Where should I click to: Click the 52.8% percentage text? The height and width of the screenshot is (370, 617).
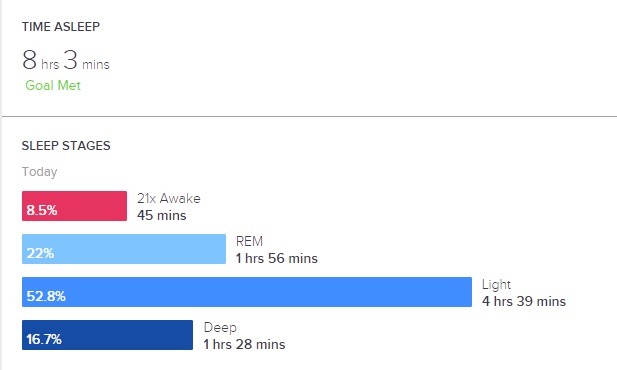tap(46, 296)
